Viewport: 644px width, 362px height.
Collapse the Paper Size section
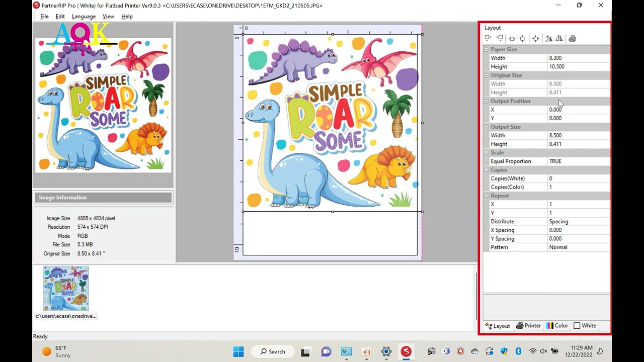click(x=486, y=49)
